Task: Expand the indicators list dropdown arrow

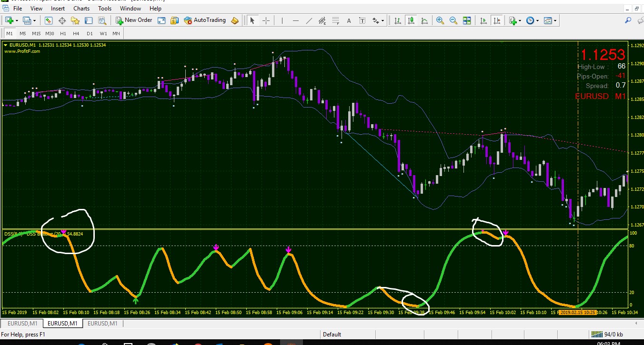Action: (520, 21)
